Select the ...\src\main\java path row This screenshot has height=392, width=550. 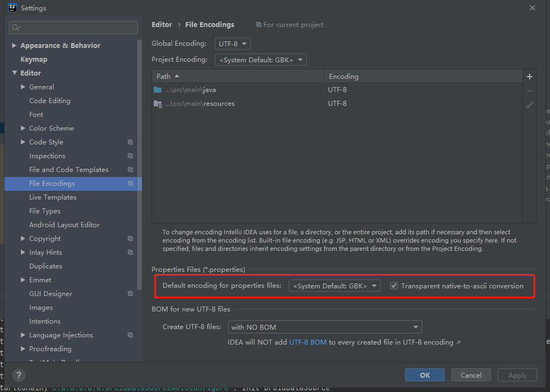(337, 90)
